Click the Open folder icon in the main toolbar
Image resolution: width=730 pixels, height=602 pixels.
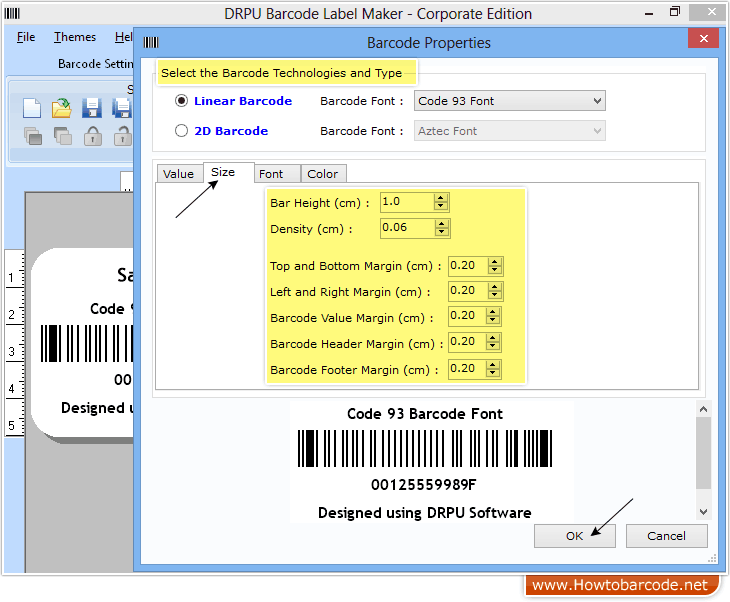(61, 108)
